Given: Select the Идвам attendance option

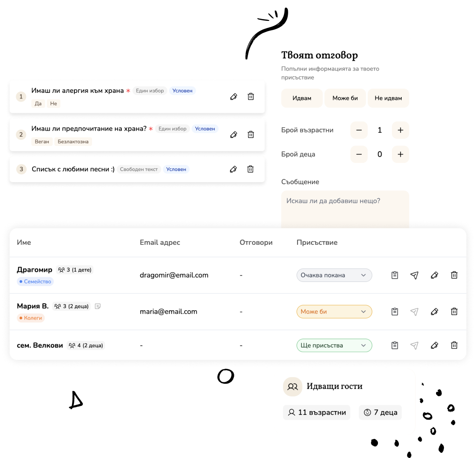Looking at the screenshot, I should pos(302,98).
